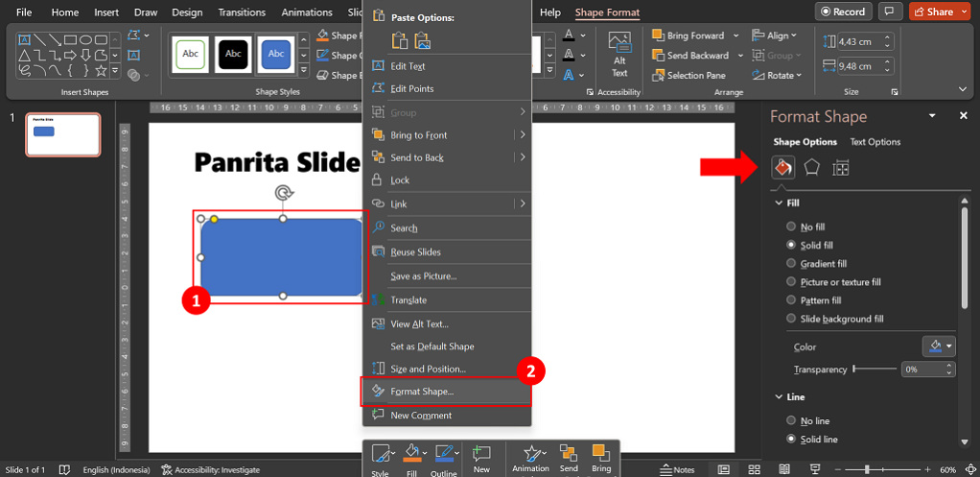Click the Alt Text button
The width and height of the screenshot is (980, 477).
point(619,55)
